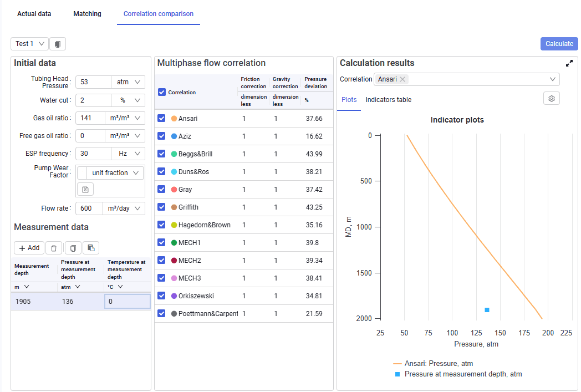Switch to the Matching tab
Screen dimensions: 581x392
pyautogui.click(x=87, y=14)
